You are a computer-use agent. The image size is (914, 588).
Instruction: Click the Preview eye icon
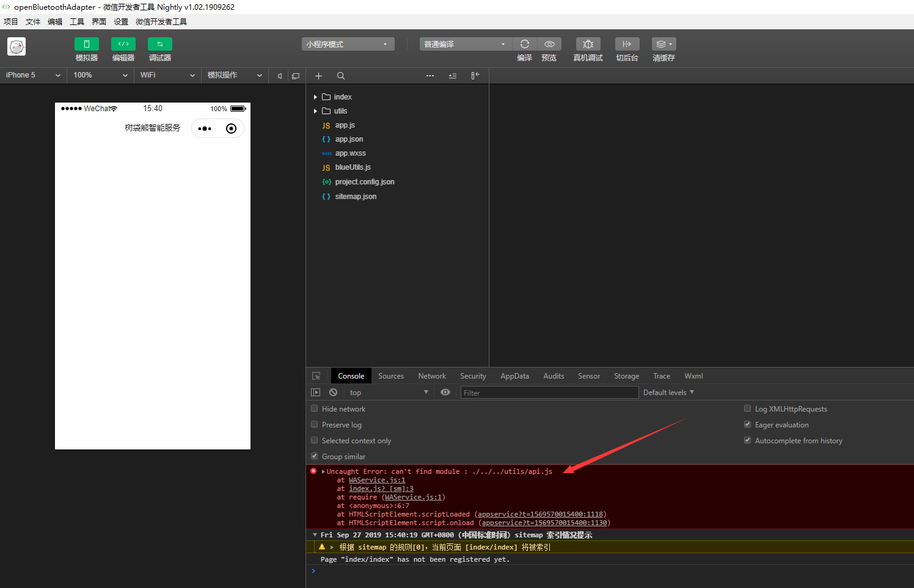[549, 44]
